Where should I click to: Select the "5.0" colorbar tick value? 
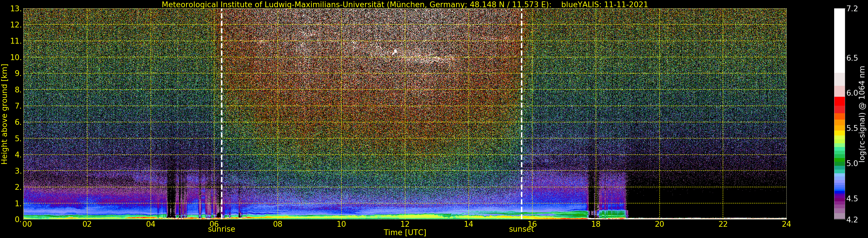[x=852, y=163]
